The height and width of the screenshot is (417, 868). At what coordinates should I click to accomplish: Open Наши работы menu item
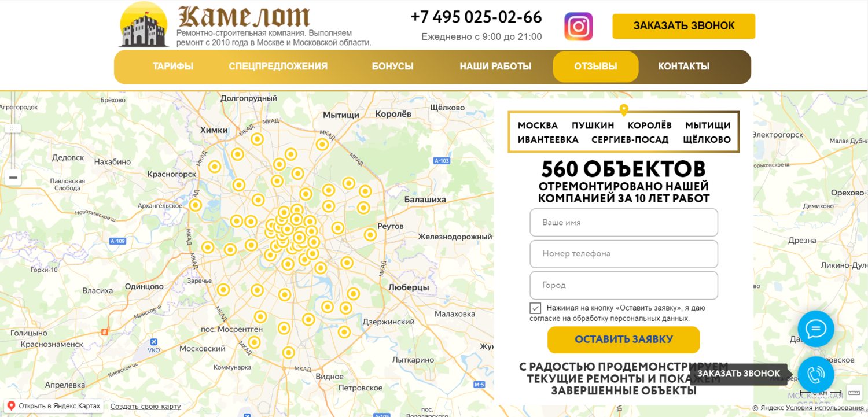[x=495, y=67]
